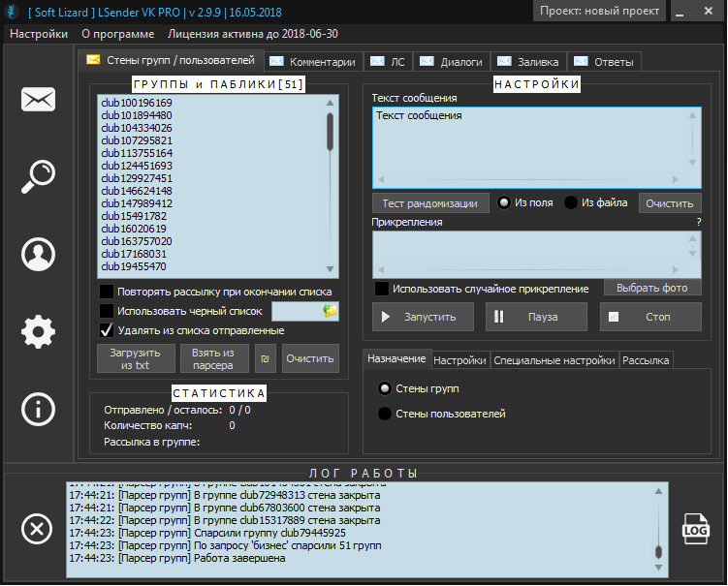728x586 pixels.
Task: Click groups list scrollbar thumb
Action: tap(331, 132)
